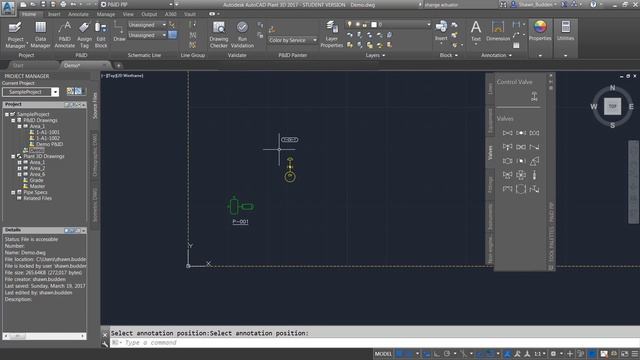Click the Edit Block tool
Screen dimensions: 640x360
coord(100,35)
